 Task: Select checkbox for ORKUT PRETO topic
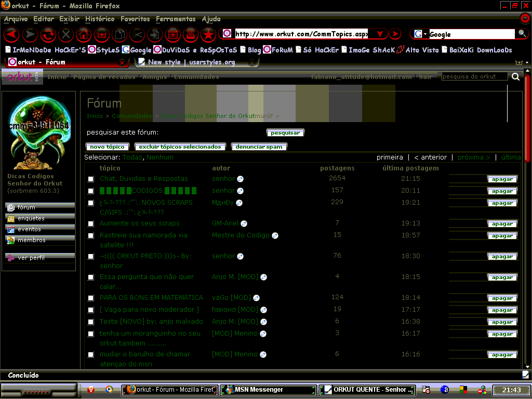point(90,257)
